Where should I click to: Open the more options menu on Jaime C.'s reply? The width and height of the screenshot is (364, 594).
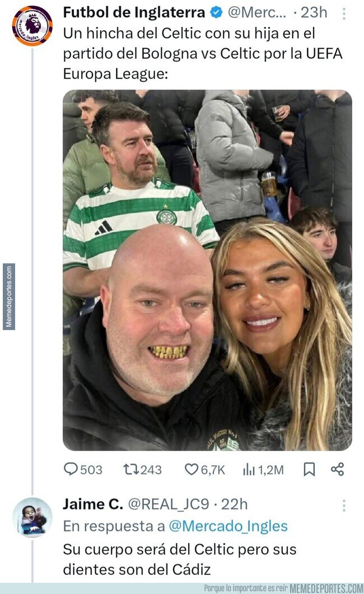click(343, 505)
